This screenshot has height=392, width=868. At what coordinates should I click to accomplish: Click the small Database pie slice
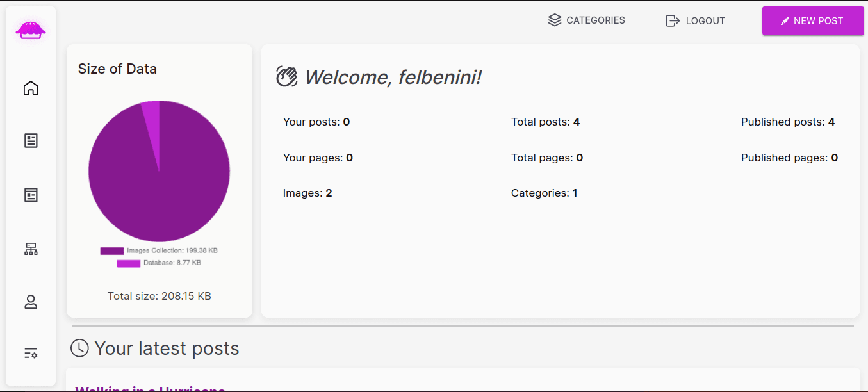click(x=152, y=122)
